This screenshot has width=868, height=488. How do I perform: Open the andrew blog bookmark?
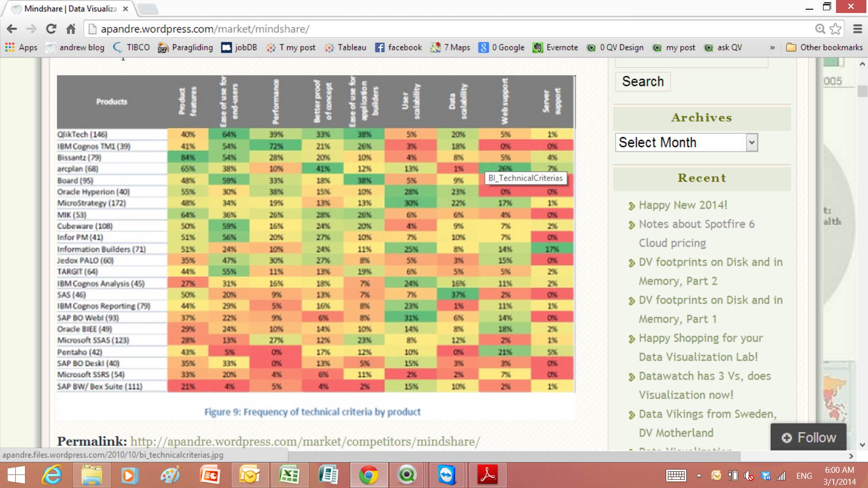pyautogui.click(x=75, y=48)
